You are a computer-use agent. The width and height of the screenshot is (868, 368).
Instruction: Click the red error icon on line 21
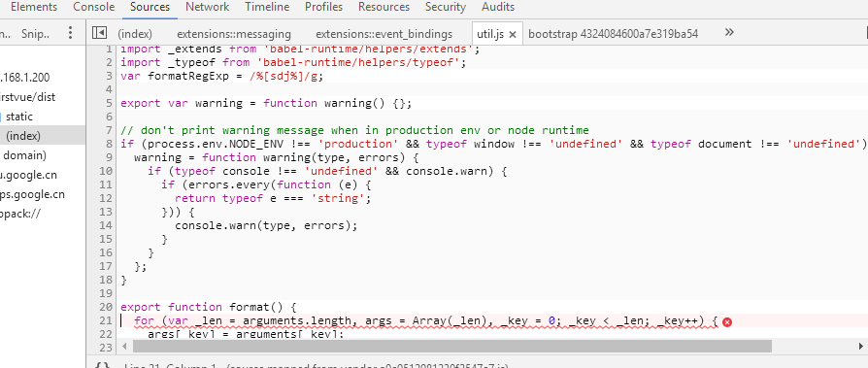point(727,322)
